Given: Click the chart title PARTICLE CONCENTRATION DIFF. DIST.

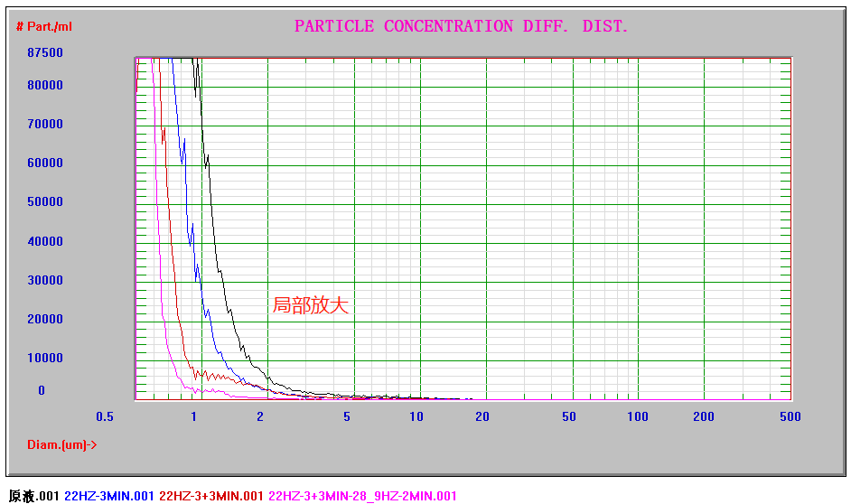Looking at the screenshot, I should (461, 26).
